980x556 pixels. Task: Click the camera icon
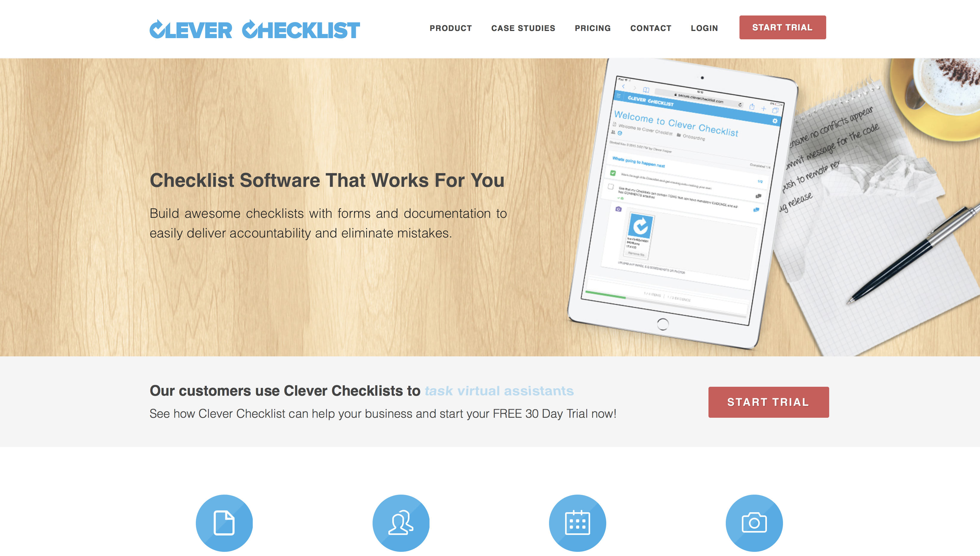[754, 522]
